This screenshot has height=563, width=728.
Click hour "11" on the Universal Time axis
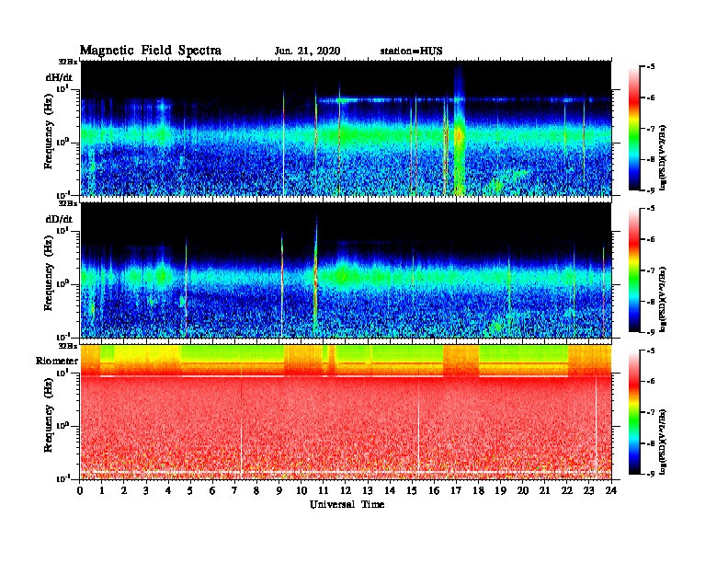324,490
